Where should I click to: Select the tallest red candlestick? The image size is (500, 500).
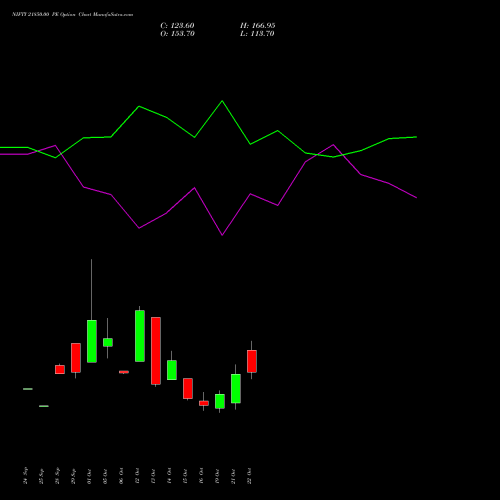tap(156, 351)
